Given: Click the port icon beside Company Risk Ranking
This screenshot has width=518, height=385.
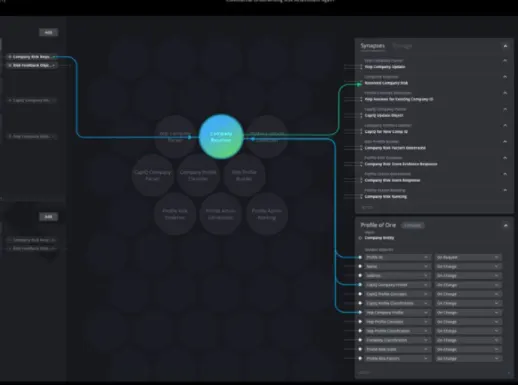Looking at the screenshot, I should [x=361, y=197].
